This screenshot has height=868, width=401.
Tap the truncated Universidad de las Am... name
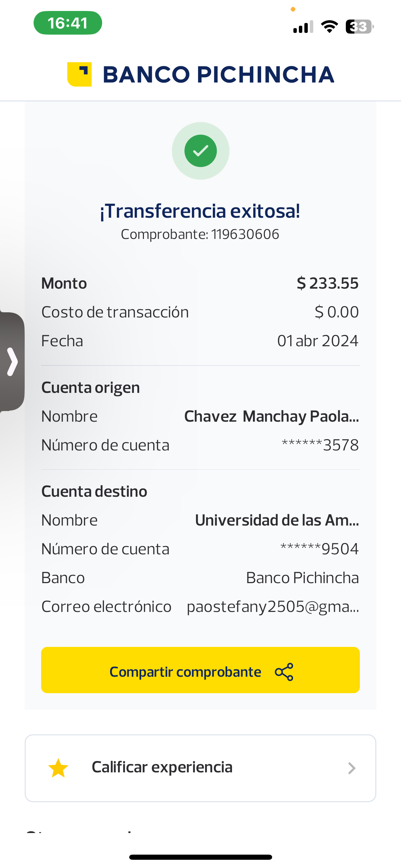point(277,520)
